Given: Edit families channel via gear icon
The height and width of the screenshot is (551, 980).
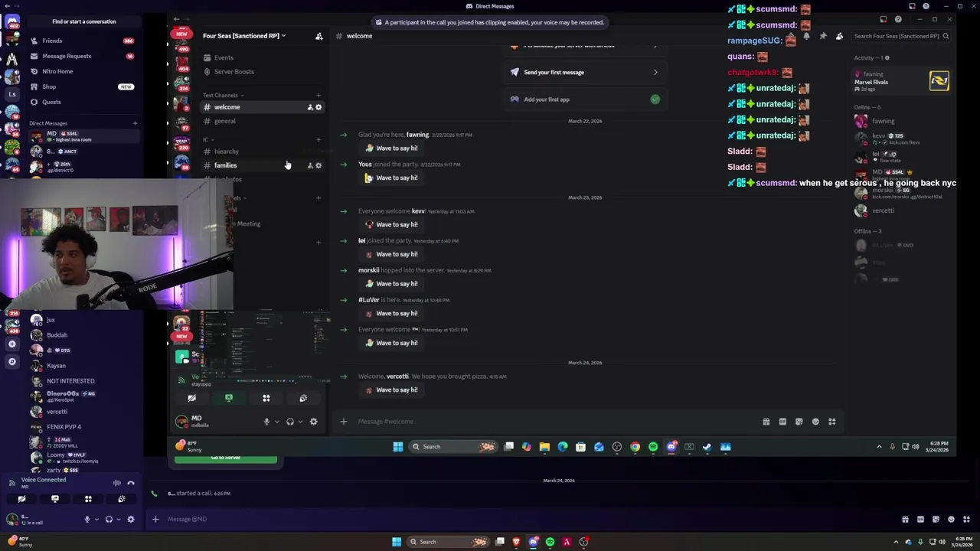Looking at the screenshot, I should point(318,165).
